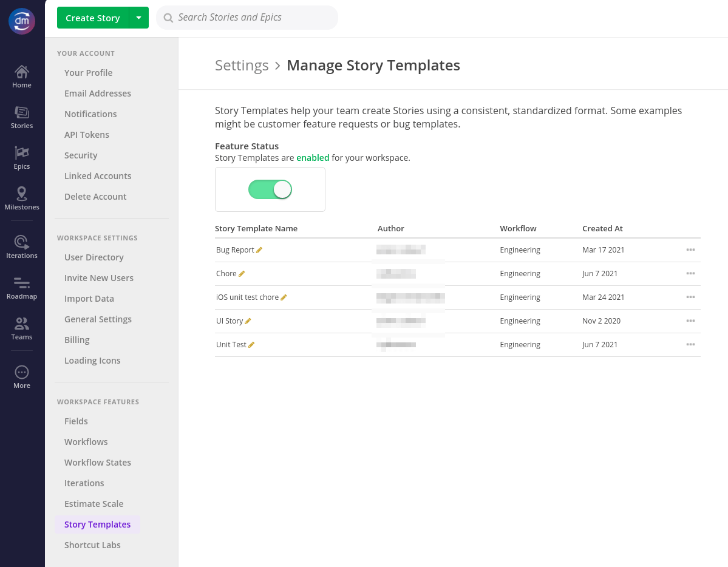Screen dimensions: 728x567
Task: Open options menu for Chore template
Action: coord(690,274)
